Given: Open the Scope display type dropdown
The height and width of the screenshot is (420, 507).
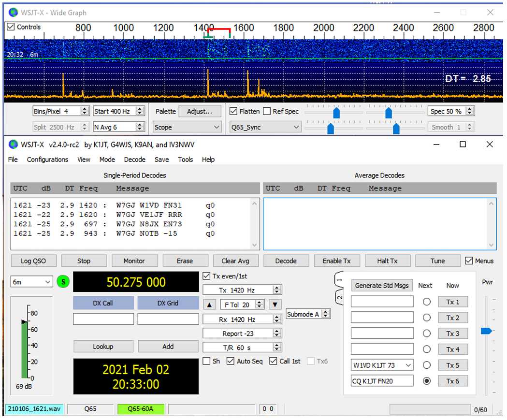Looking at the screenshot, I should pos(187,128).
